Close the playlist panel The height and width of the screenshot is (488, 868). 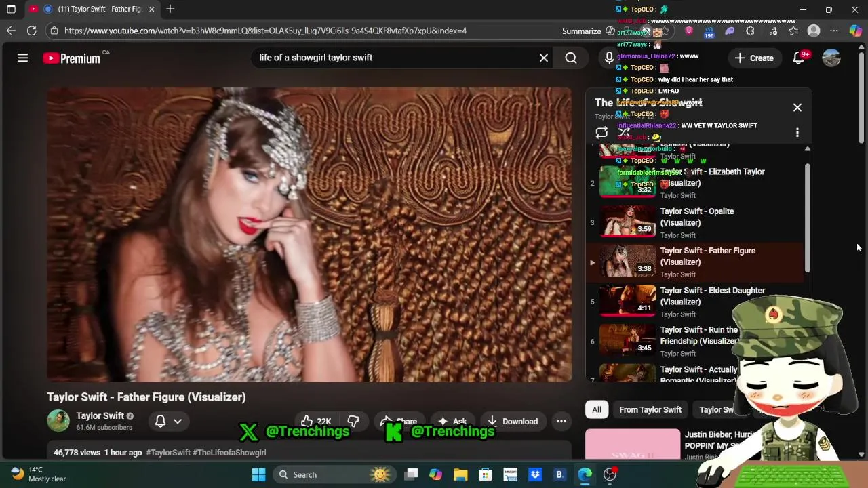(x=797, y=107)
